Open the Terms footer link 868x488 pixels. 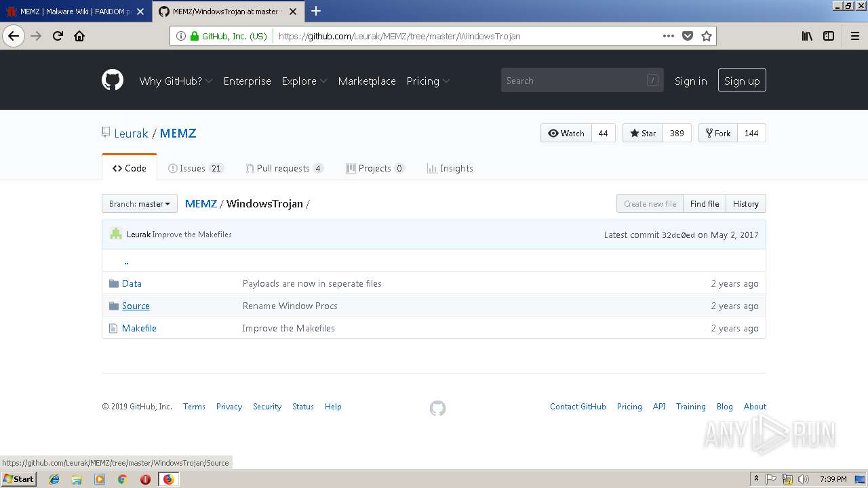pyautogui.click(x=194, y=407)
